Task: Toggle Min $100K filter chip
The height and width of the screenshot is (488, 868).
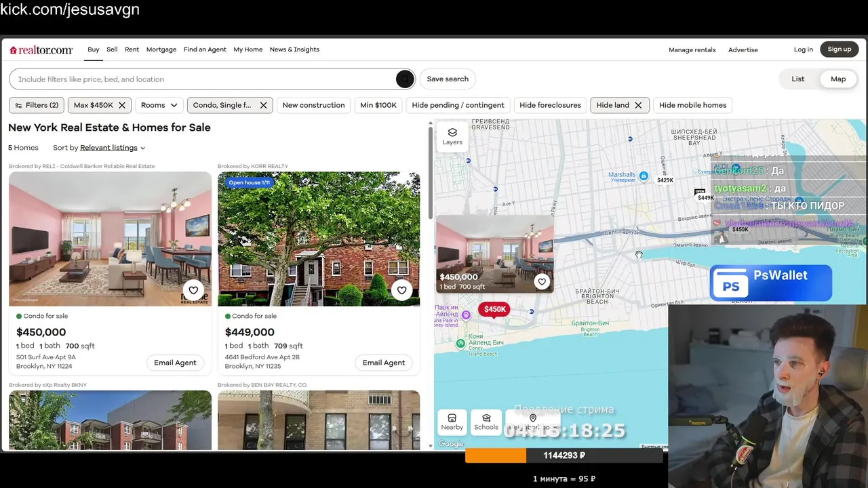Action: click(378, 105)
